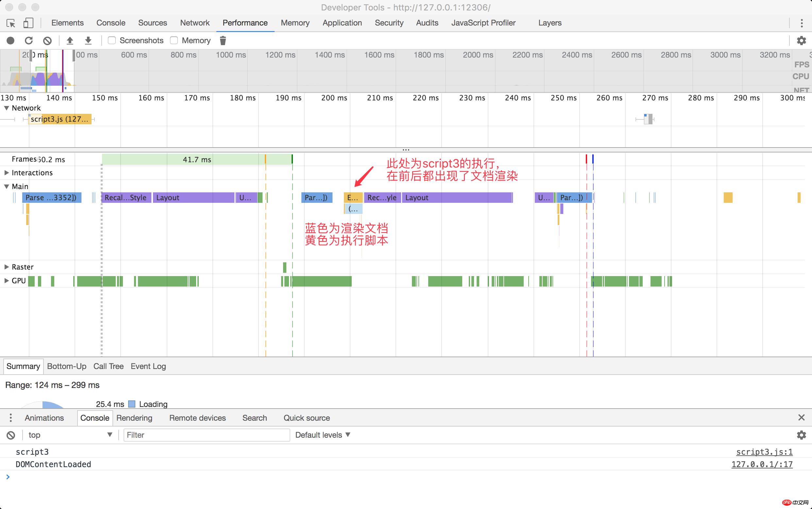The width and height of the screenshot is (812, 509).
Task: Collapse the Network track
Action: coord(7,108)
